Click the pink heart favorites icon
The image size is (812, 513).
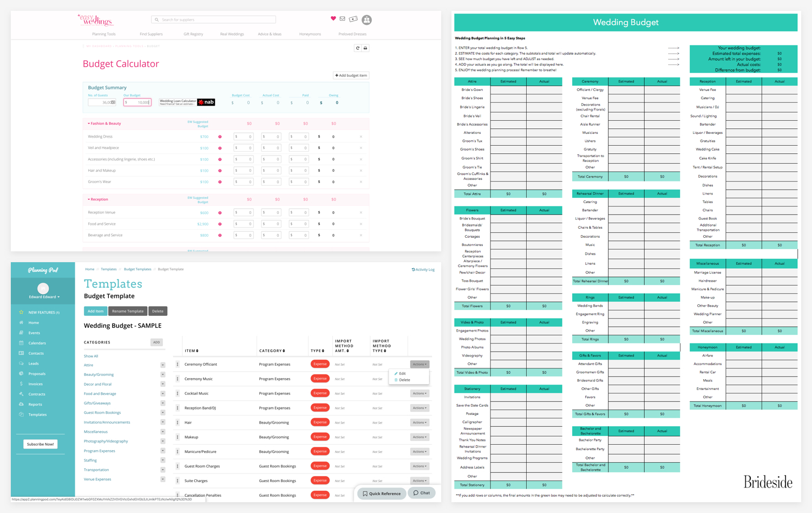[x=333, y=18]
